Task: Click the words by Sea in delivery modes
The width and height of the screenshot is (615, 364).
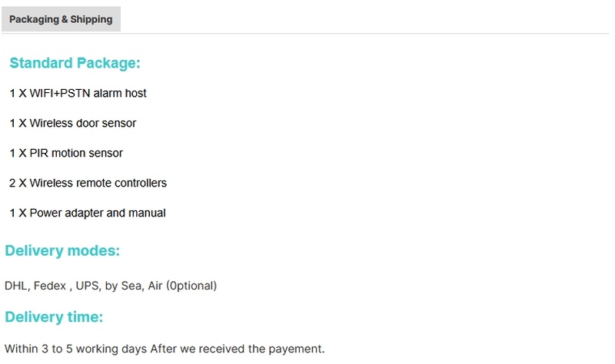Action: (123, 286)
